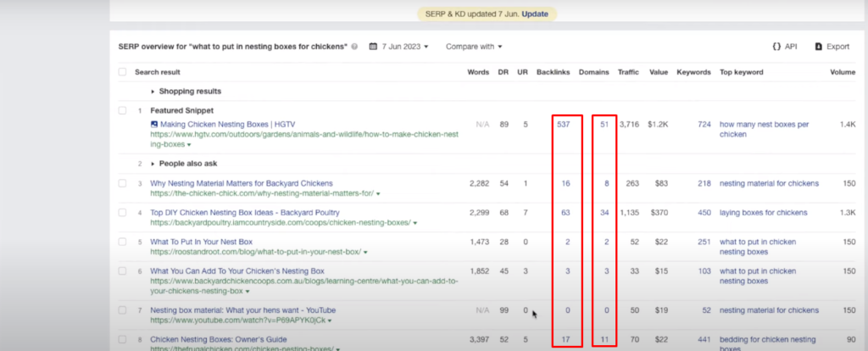
Task: Click keywords value 251 for roostandroot
Action: [x=704, y=242]
